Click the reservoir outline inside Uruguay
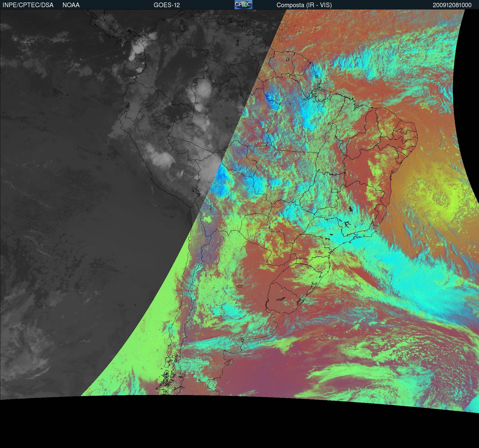 point(281,298)
